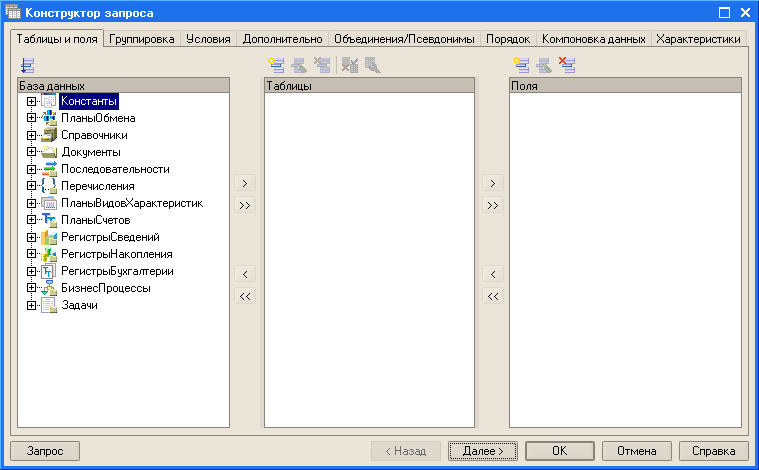Select the Документы folder icon in tree

click(50, 152)
